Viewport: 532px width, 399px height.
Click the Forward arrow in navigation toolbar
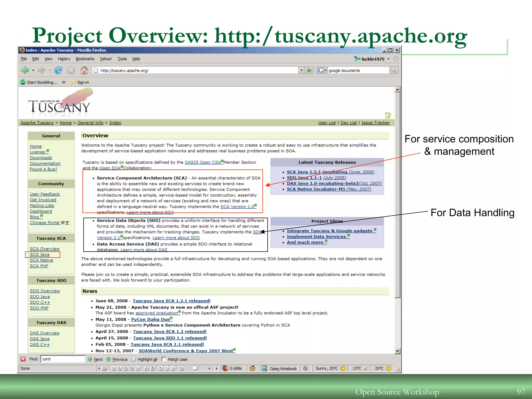pyautogui.click(x=41, y=70)
